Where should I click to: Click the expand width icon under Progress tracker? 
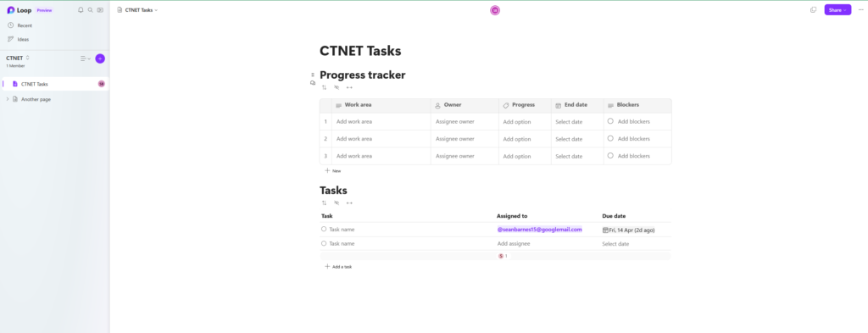point(349,87)
